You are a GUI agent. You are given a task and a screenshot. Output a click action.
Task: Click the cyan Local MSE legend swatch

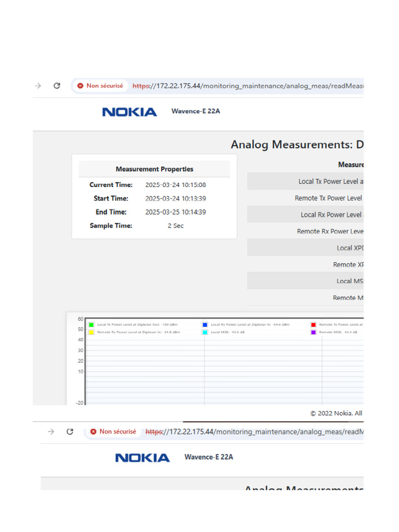tap(205, 332)
